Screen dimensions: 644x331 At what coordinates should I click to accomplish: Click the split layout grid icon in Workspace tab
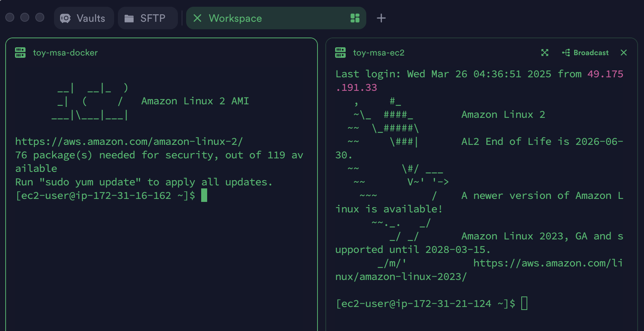coord(355,18)
